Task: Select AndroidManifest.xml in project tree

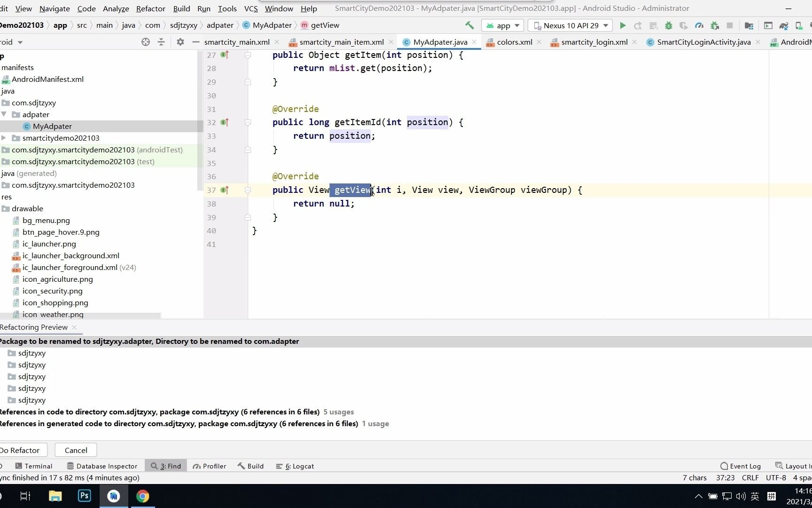Action: click(47, 79)
